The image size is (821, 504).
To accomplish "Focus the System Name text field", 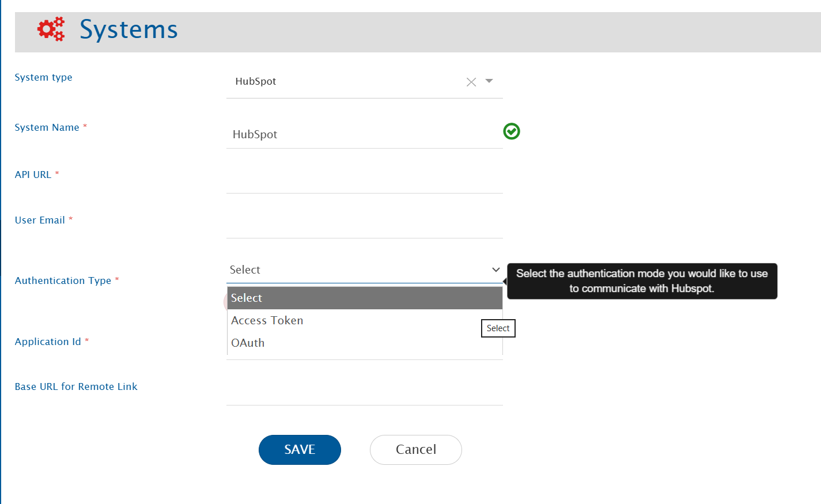I will click(363, 135).
